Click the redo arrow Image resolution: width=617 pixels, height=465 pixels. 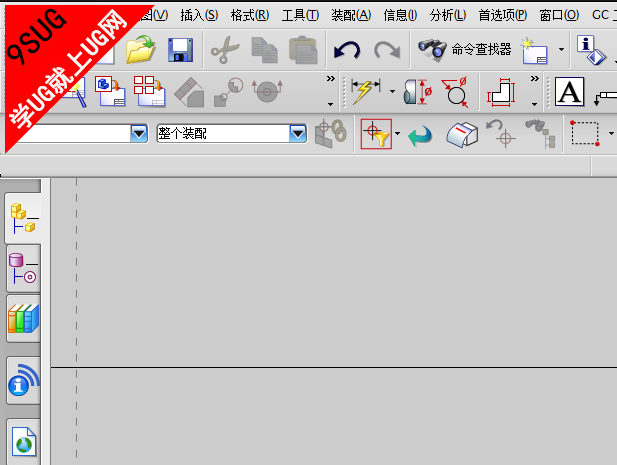(x=387, y=50)
